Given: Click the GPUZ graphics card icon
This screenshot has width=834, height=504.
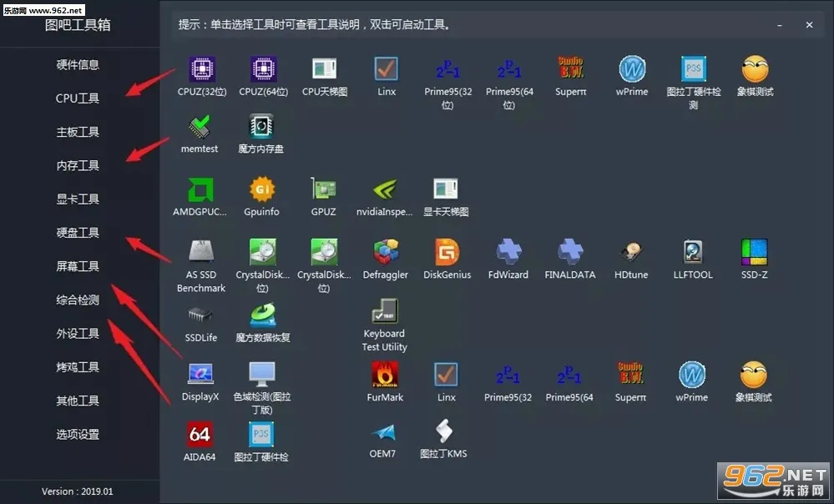Looking at the screenshot, I should tap(323, 190).
